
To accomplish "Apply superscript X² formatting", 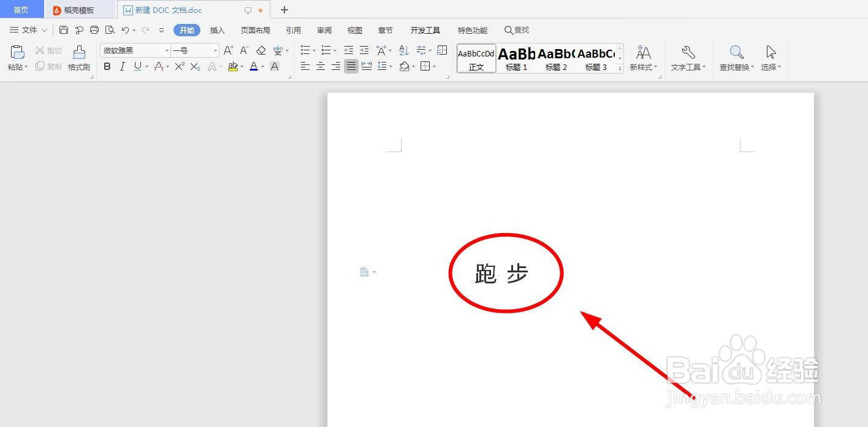I will (x=180, y=66).
